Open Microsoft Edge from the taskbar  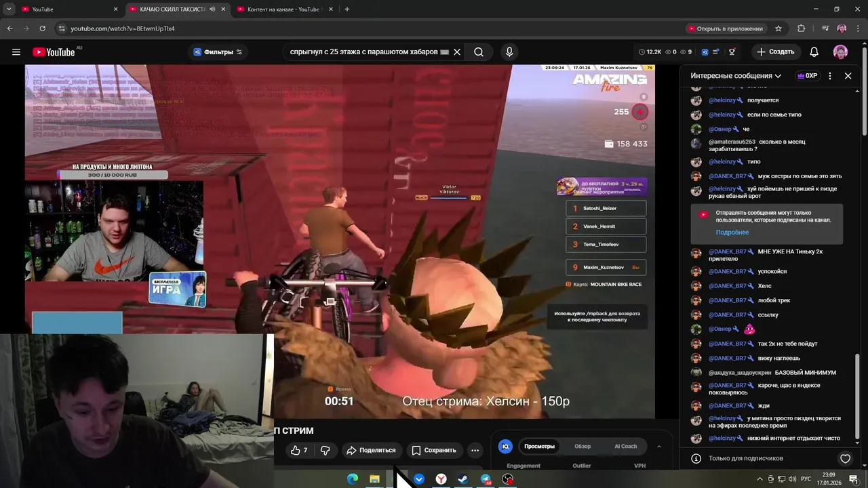pos(353,479)
